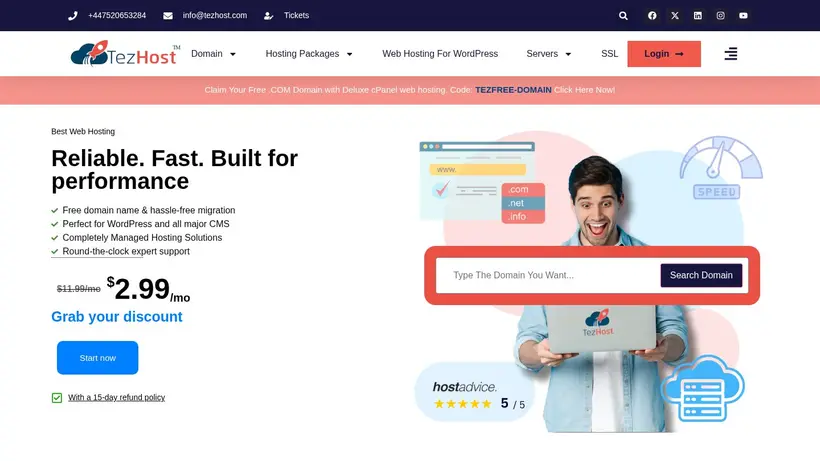
Task: Open the Instagram icon
Action: pyautogui.click(x=721, y=16)
